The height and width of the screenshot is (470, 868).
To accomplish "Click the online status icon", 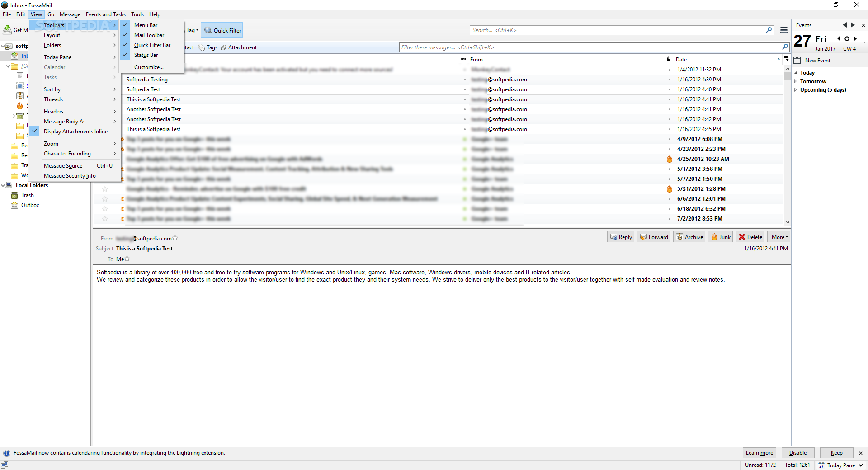I will [5, 465].
